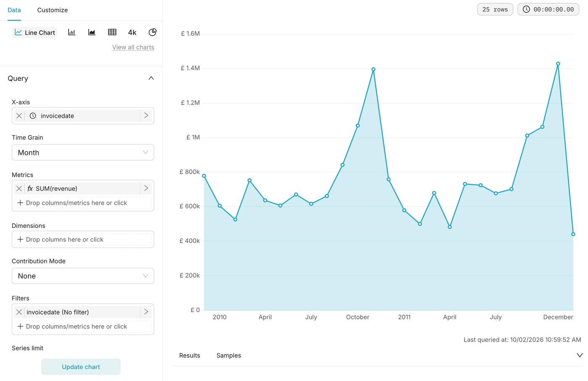
Task: Click the Last queried at timestamp
Action: [x=522, y=339]
